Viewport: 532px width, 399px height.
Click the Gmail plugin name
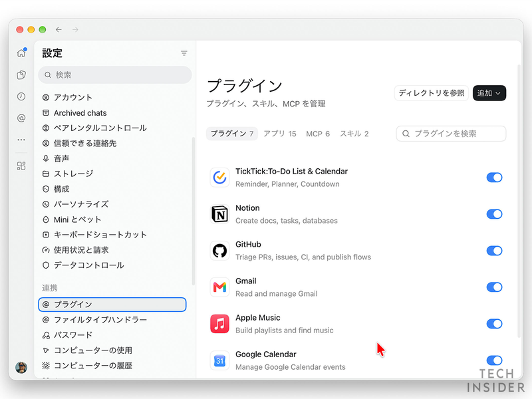pyautogui.click(x=245, y=281)
